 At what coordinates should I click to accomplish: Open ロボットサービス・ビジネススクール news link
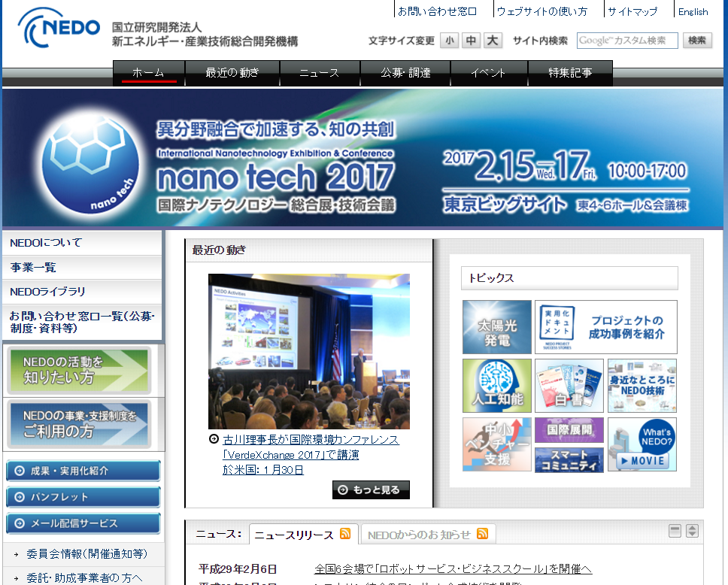point(453,568)
